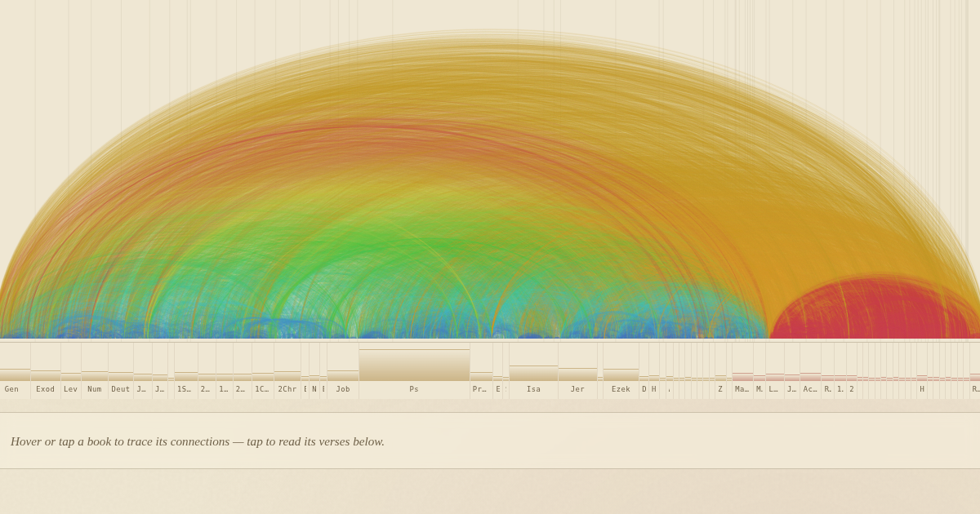Open the 1S… (1 Samuel) book segment
Screen dimensions: 980x514
click(186, 370)
